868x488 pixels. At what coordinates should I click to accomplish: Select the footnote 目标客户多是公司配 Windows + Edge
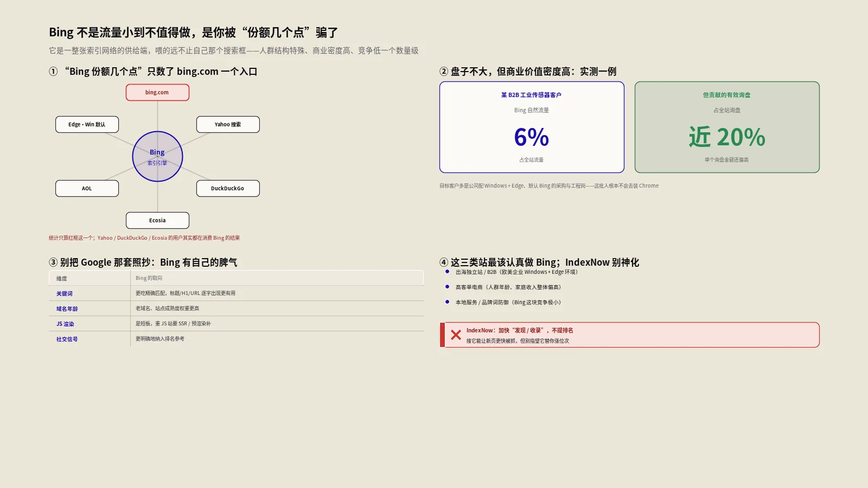coord(549,186)
